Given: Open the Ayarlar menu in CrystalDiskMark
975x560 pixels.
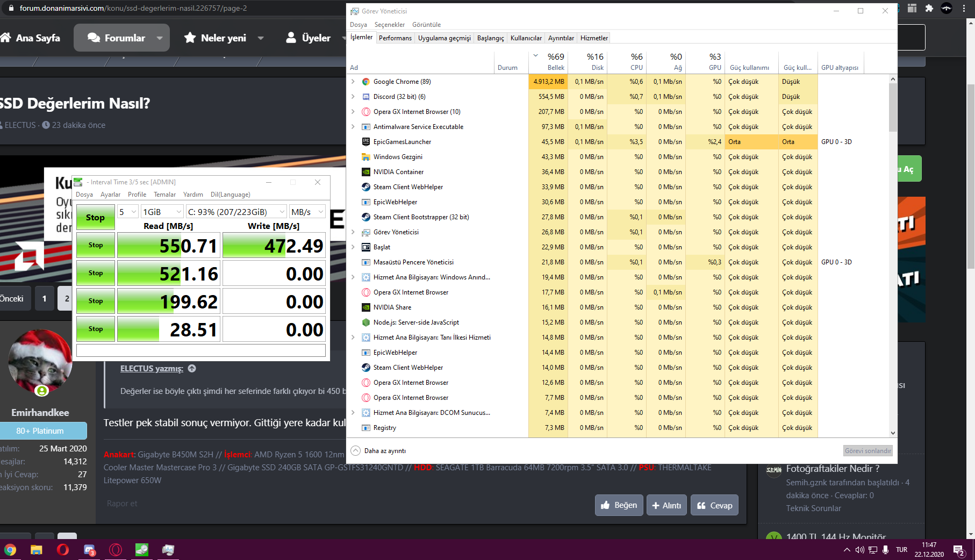Looking at the screenshot, I should coord(110,195).
